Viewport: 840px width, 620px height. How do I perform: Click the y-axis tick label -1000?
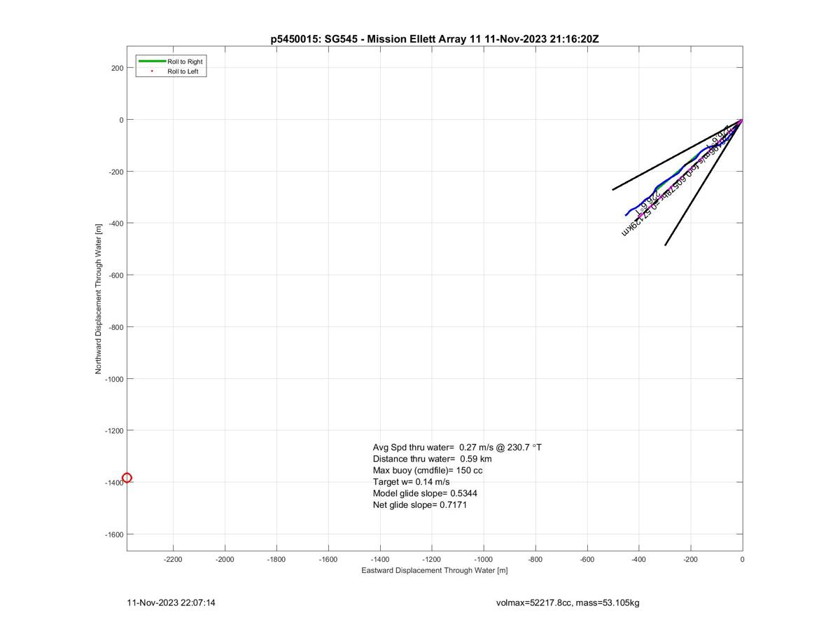(114, 379)
